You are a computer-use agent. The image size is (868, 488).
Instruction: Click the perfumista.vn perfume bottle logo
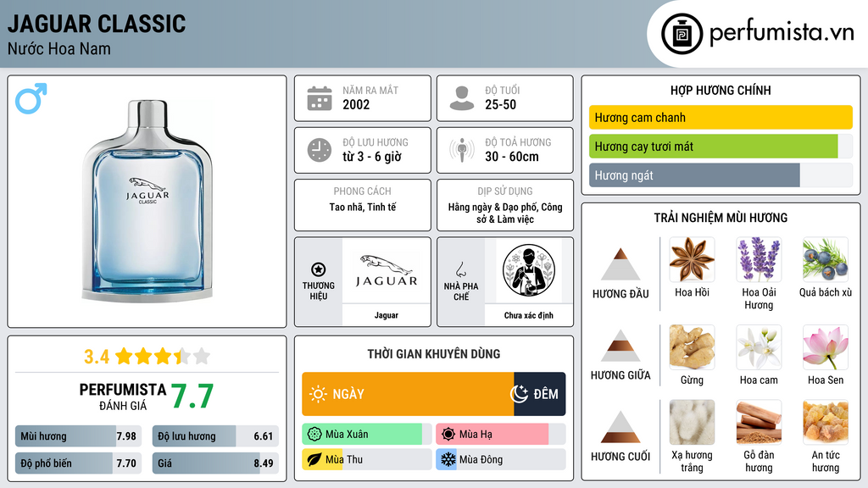(682, 34)
